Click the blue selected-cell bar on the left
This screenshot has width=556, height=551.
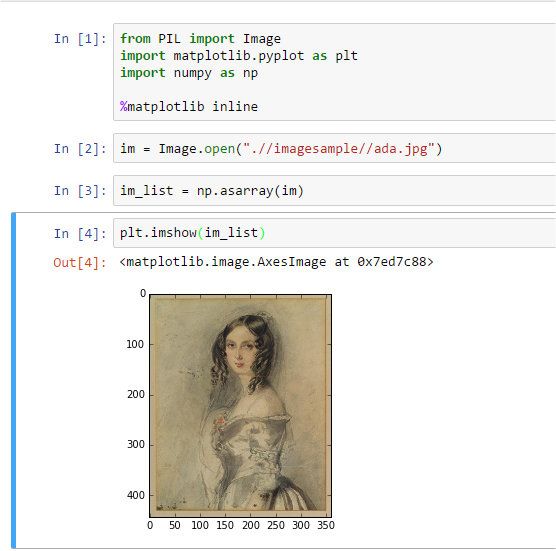click(13, 380)
